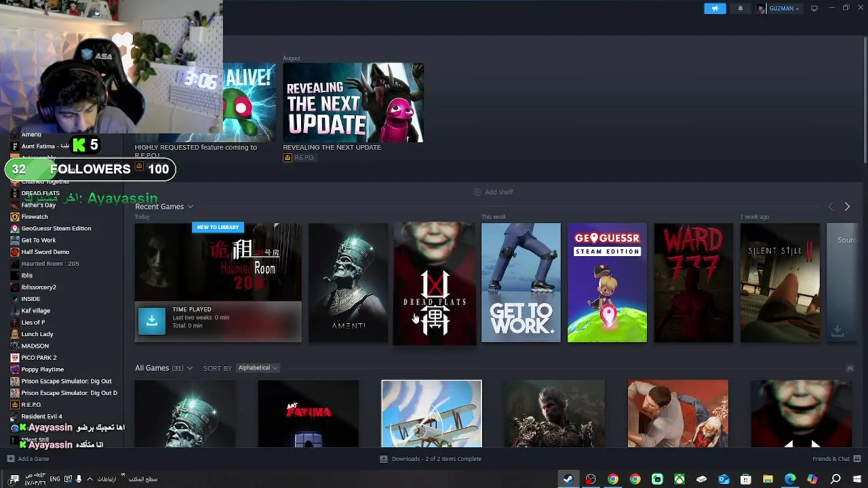
Task: Select iblis in the library list
Action: click(27, 276)
